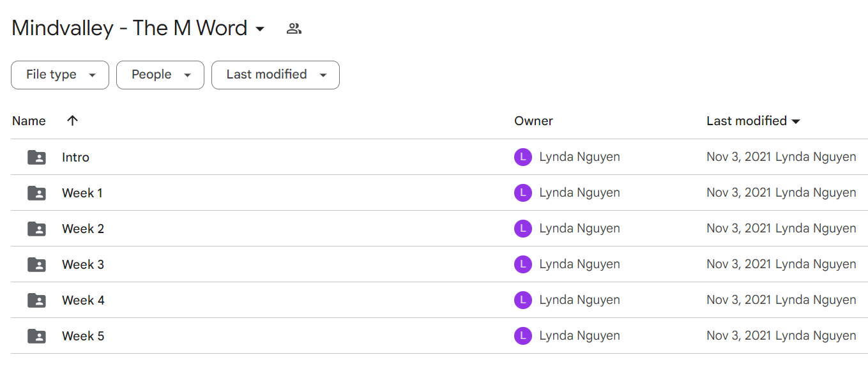The width and height of the screenshot is (868, 371).
Task: Click the Nov 3, 2021 date in Week 2 row
Action: (x=739, y=229)
